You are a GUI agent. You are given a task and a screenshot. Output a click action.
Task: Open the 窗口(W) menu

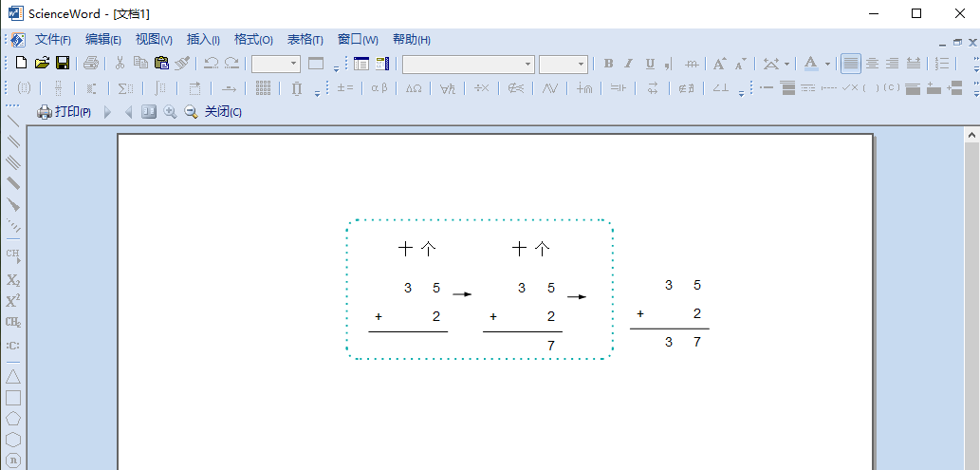pyautogui.click(x=358, y=40)
